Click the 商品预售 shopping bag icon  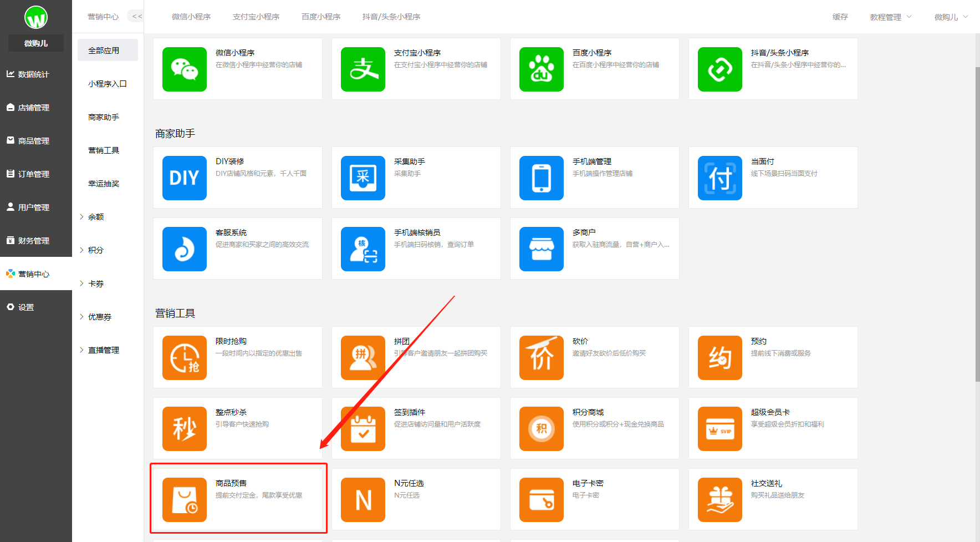tap(184, 500)
